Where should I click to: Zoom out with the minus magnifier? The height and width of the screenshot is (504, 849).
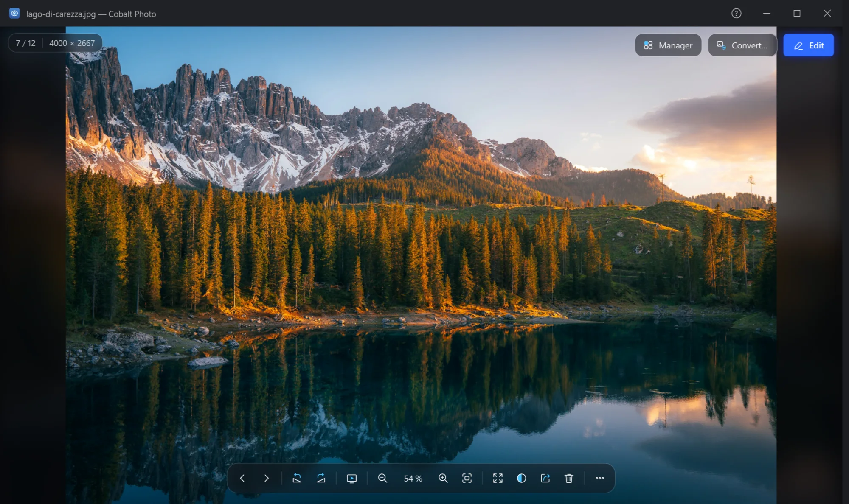coord(382,478)
